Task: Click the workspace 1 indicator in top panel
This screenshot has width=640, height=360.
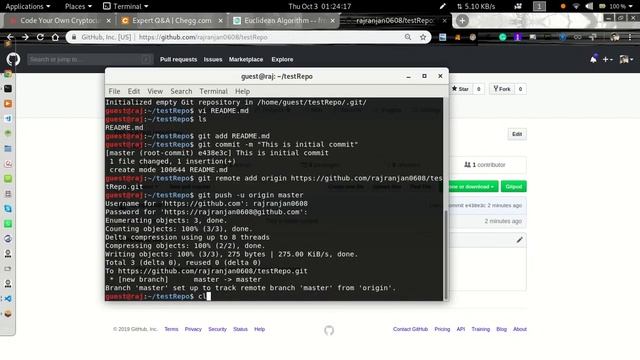Action: tap(539, 6)
